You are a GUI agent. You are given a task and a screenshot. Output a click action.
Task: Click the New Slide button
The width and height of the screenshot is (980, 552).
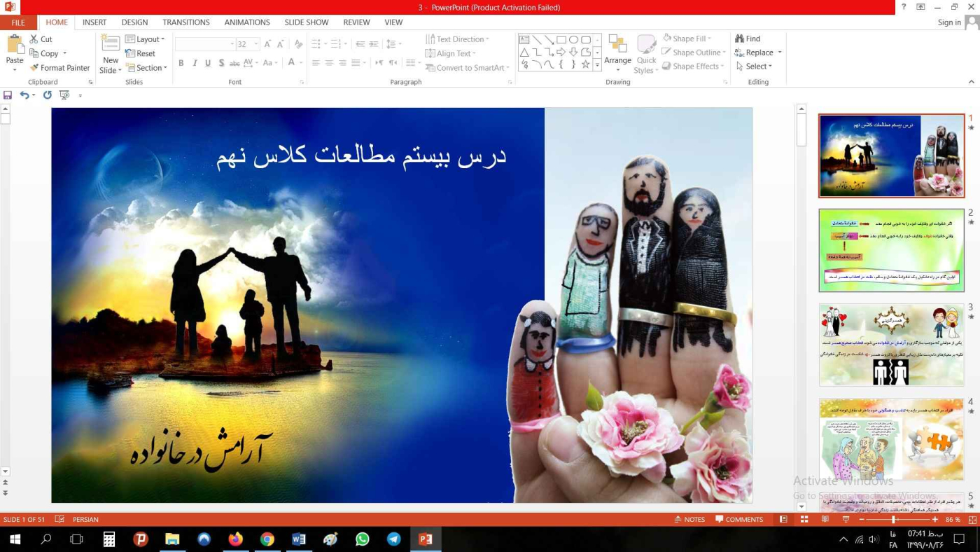[x=111, y=53]
